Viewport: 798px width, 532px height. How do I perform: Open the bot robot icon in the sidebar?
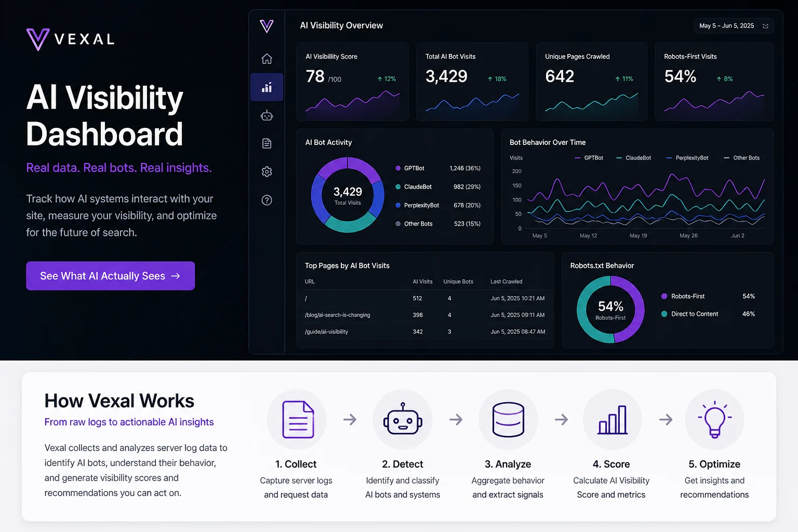pyautogui.click(x=267, y=115)
